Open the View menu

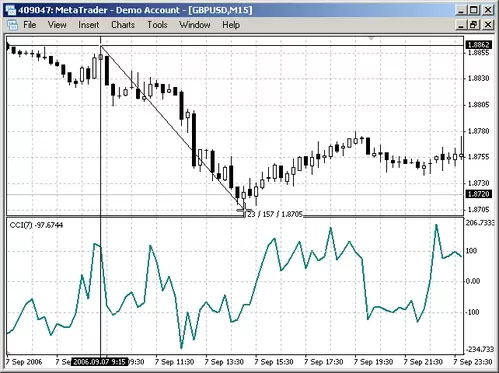[57, 25]
